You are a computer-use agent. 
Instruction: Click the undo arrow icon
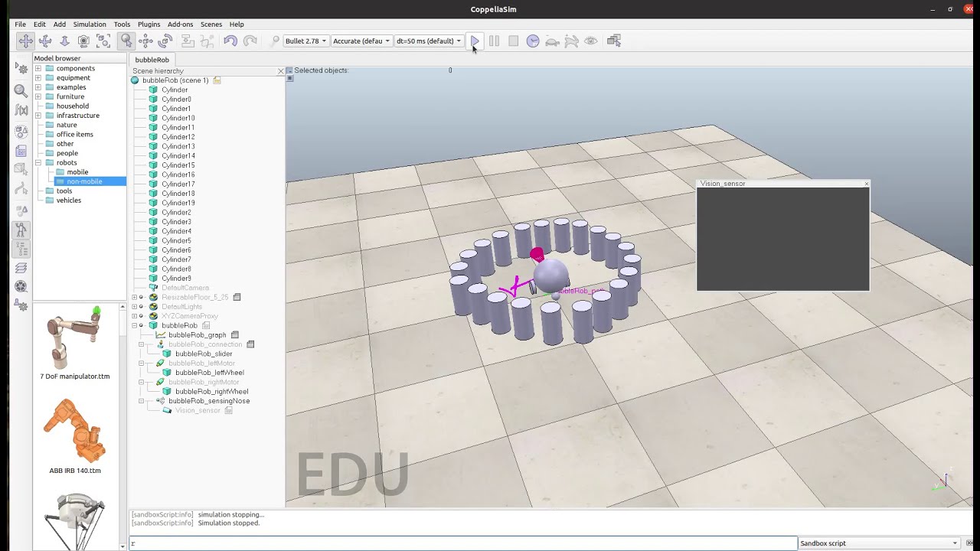click(x=230, y=41)
